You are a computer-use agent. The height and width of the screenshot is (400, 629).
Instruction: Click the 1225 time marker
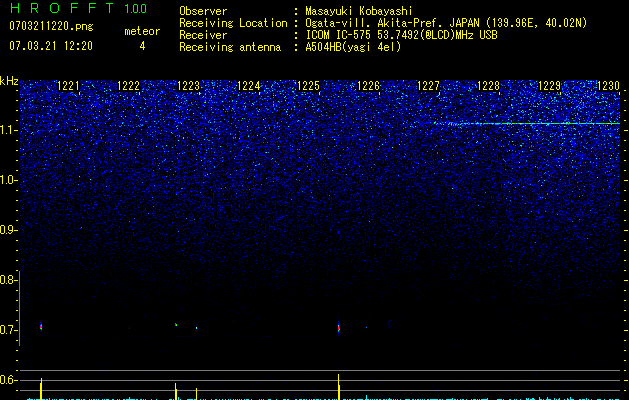click(x=308, y=85)
